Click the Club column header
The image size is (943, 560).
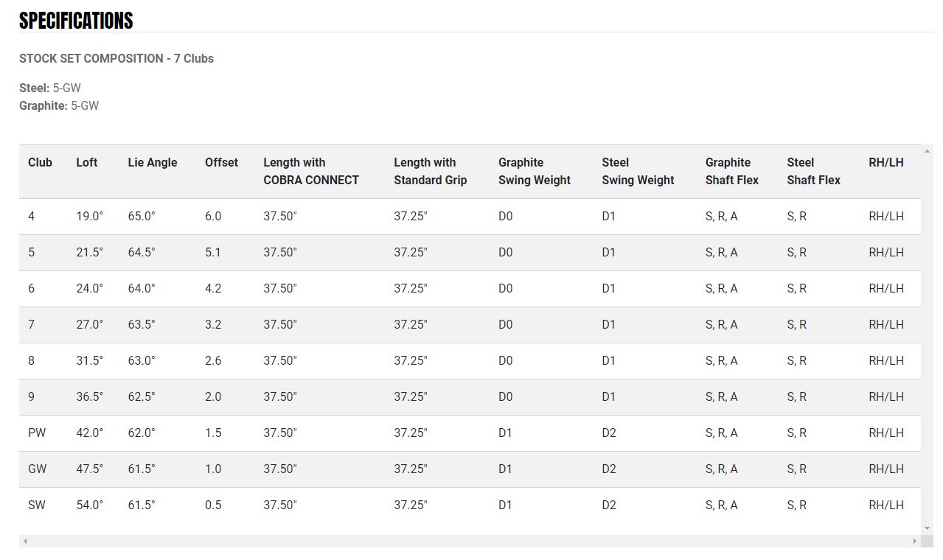pos(40,163)
